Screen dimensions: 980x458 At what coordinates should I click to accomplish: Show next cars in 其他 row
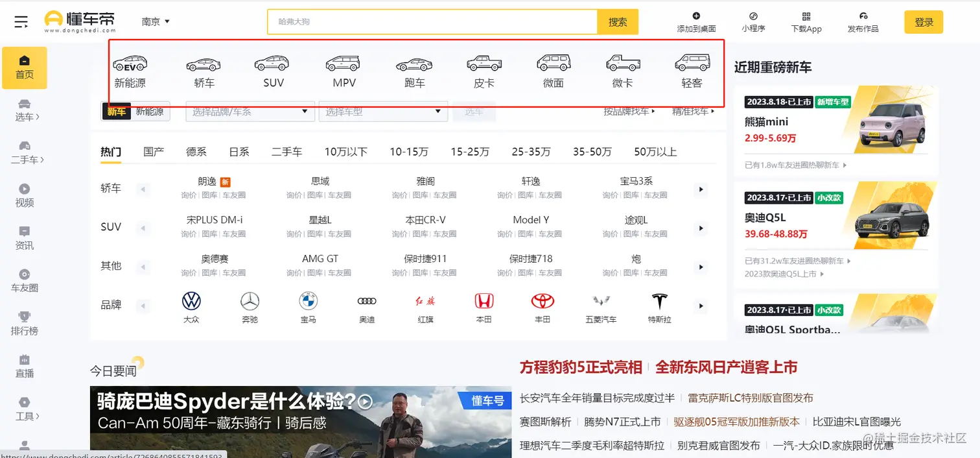coord(700,267)
